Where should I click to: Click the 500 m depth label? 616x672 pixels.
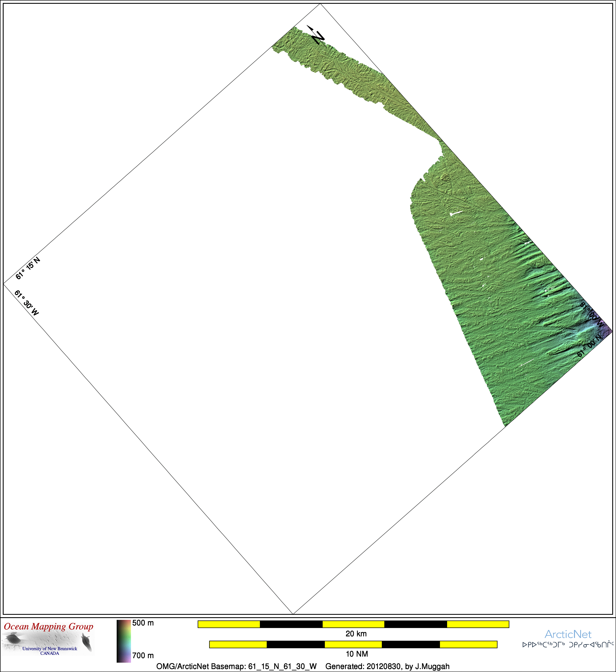143,623
